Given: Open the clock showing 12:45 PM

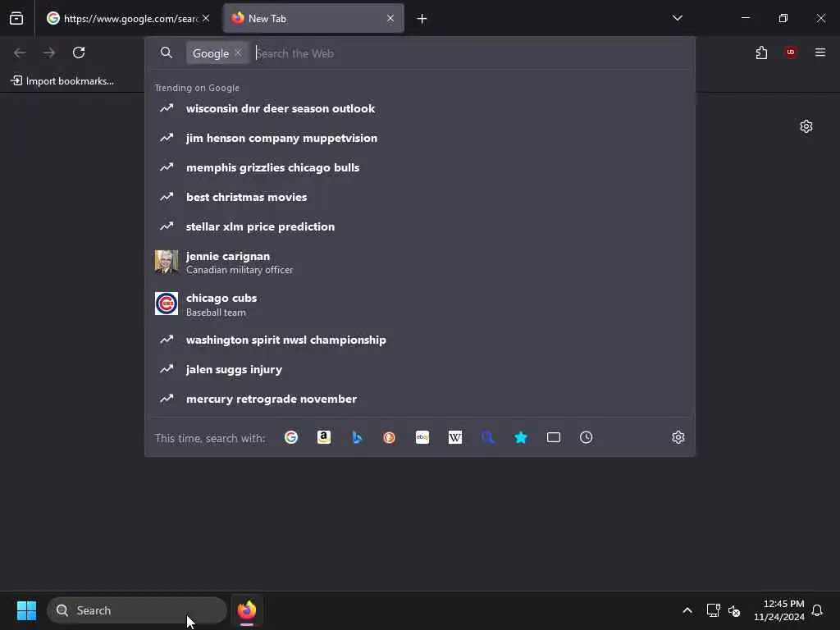Looking at the screenshot, I should [x=779, y=610].
